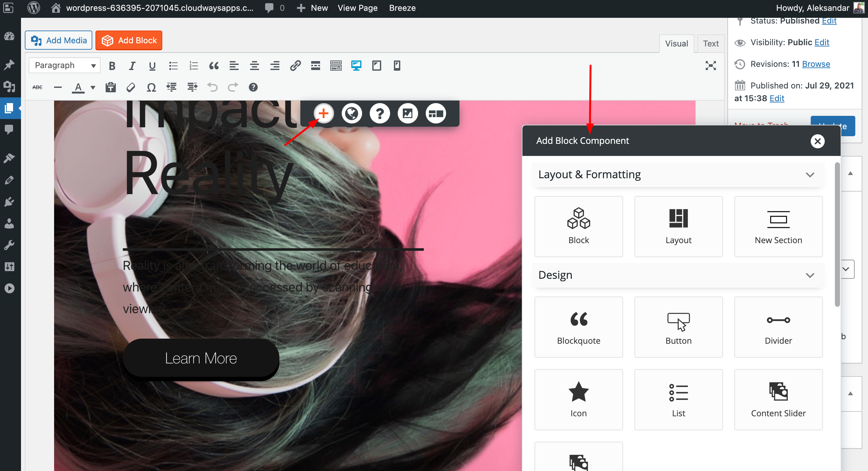Open View Page in admin bar
This screenshot has height=471, width=868.
357,8
